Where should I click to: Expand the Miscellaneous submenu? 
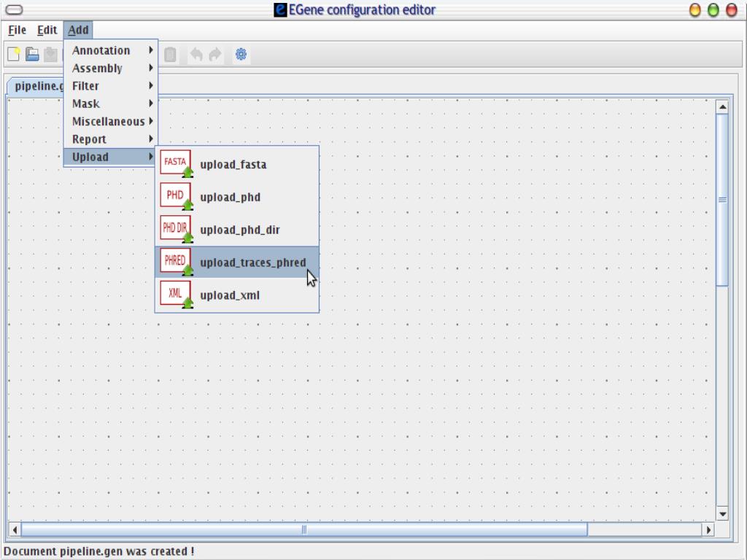click(x=111, y=122)
